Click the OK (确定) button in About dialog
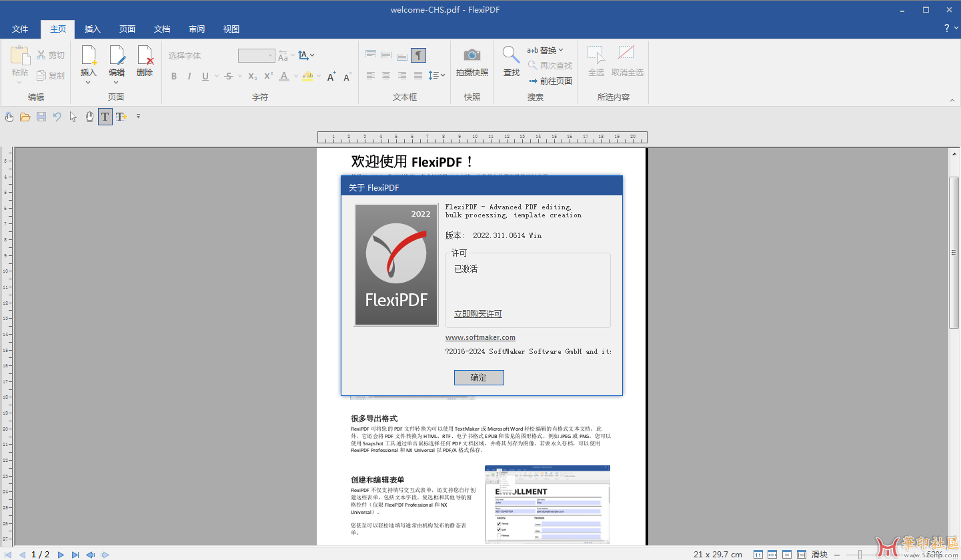Image resolution: width=961 pixels, height=560 pixels. (x=479, y=377)
